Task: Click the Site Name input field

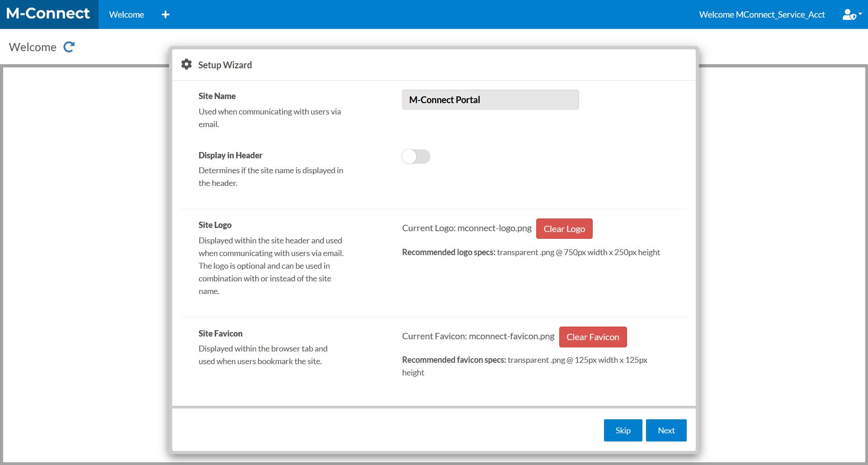Action: point(490,100)
